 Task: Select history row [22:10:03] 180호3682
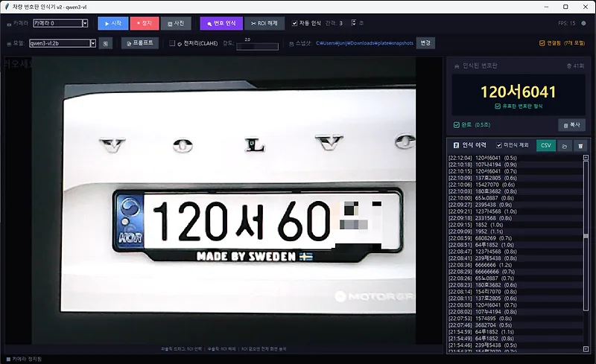(515, 191)
